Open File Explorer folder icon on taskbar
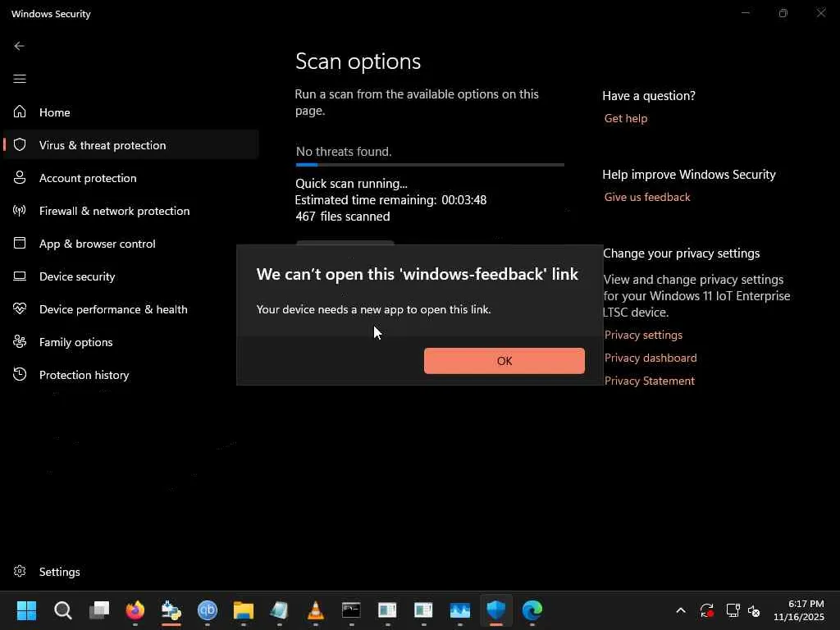 click(x=243, y=609)
